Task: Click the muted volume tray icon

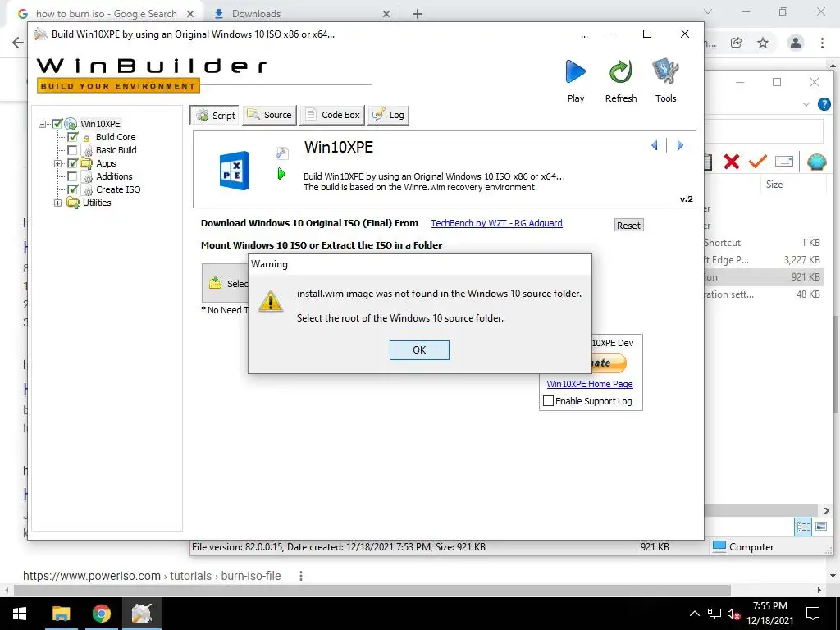Action: point(733,614)
